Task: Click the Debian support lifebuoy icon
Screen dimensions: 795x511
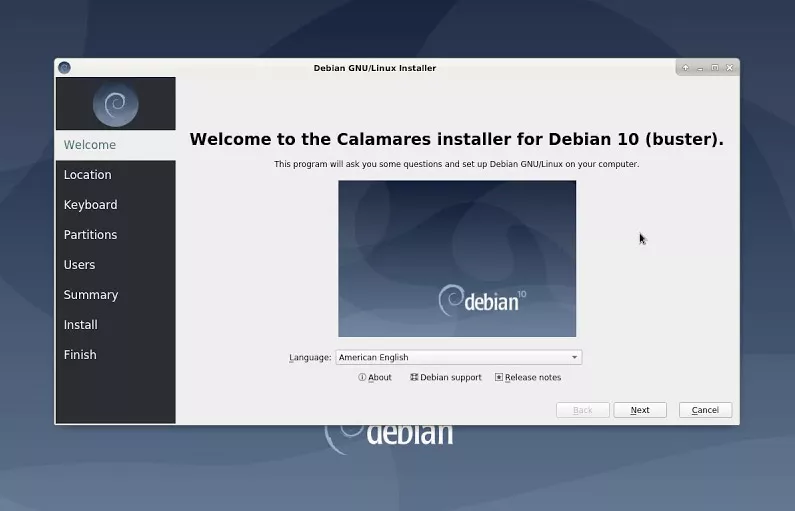Action: [x=414, y=377]
